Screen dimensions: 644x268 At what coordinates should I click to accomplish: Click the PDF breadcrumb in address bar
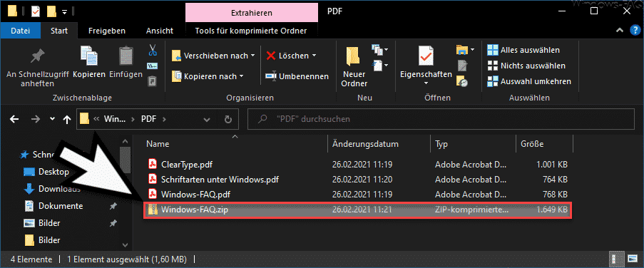point(148,120)
